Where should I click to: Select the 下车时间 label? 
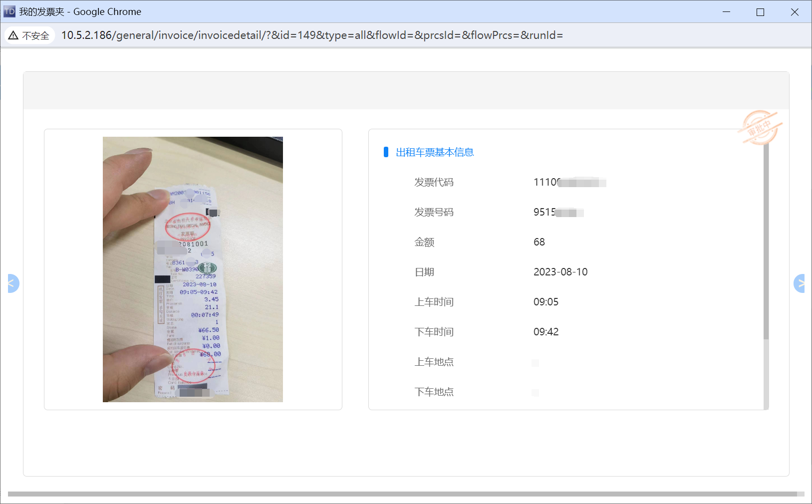click(434, 332)
